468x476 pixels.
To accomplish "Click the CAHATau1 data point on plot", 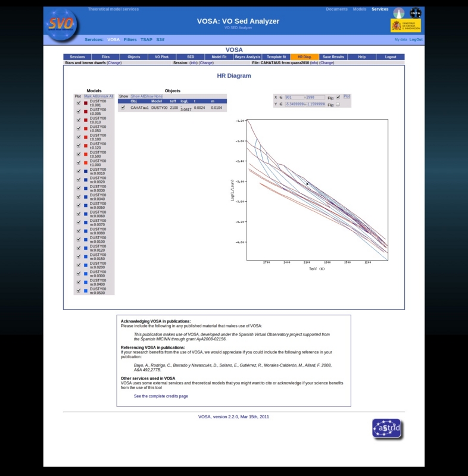I will coord(307,184).
